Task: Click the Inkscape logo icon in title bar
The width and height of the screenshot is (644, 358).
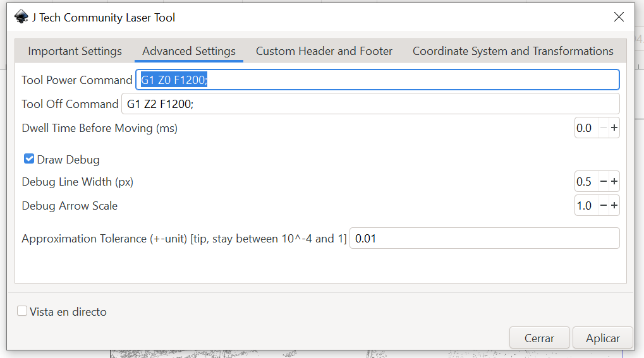Action: pyautogui.click(x=21, y=17)
